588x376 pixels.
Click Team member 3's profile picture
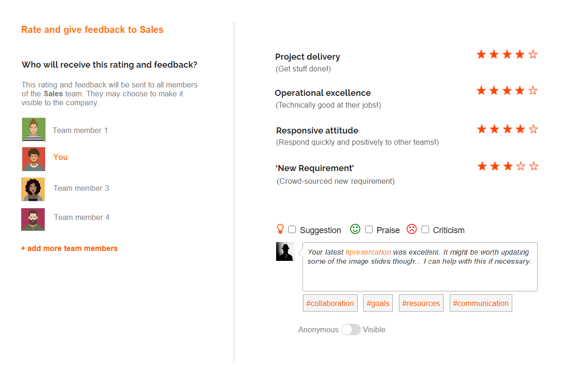click(33, 189)
